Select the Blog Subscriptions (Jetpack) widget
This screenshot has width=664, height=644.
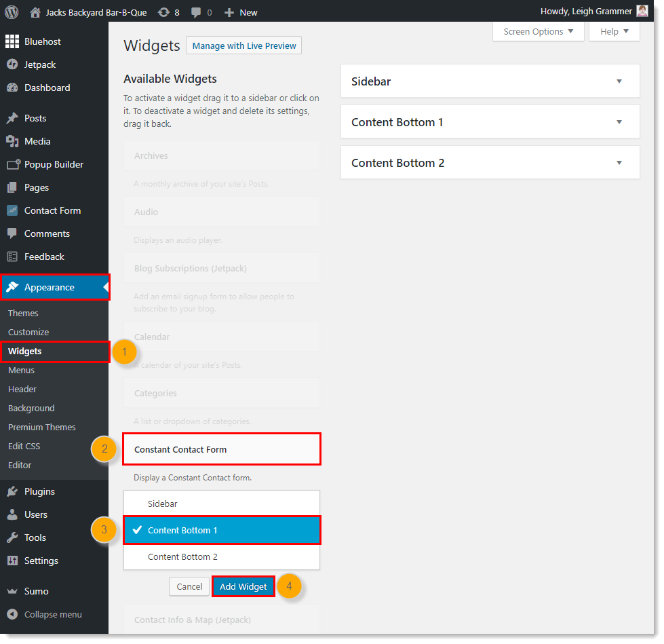coord(222,268)
